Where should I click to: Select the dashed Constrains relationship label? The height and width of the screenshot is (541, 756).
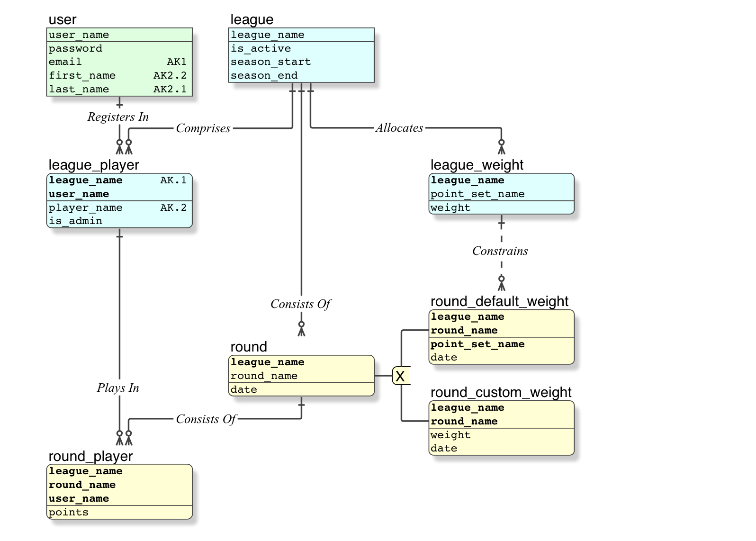click(500, 251)
